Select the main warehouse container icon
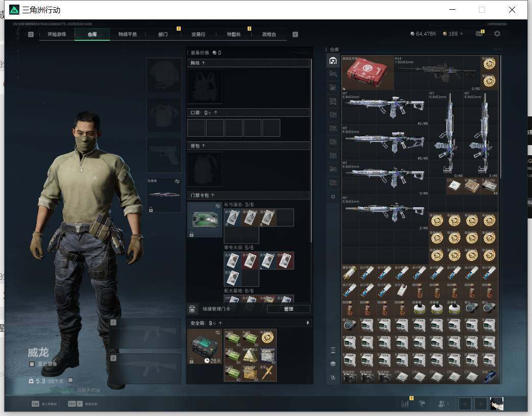Image resolution: width=532 pixels, height=416 pixels. pyautogui.click(x=333, y=61)
